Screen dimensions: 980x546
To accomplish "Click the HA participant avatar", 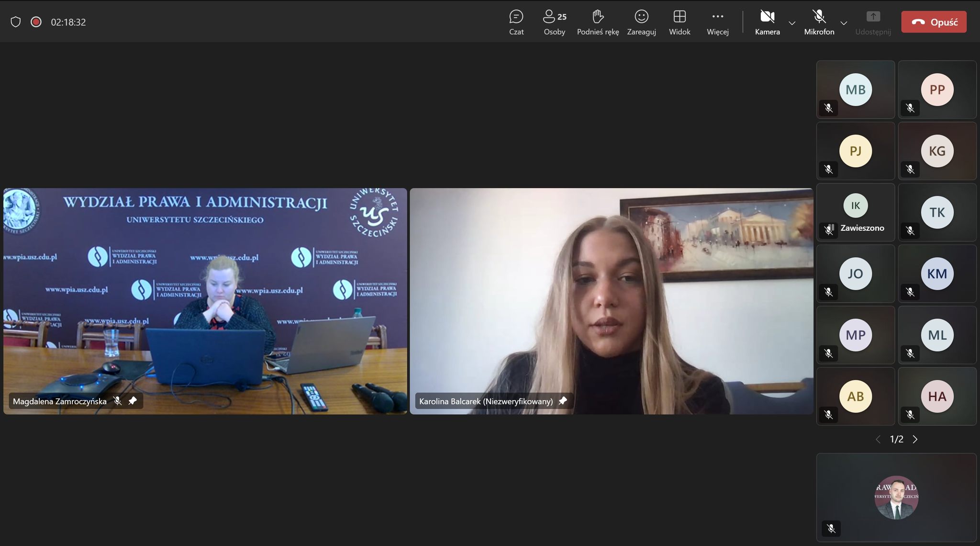I will coord(937,396).
